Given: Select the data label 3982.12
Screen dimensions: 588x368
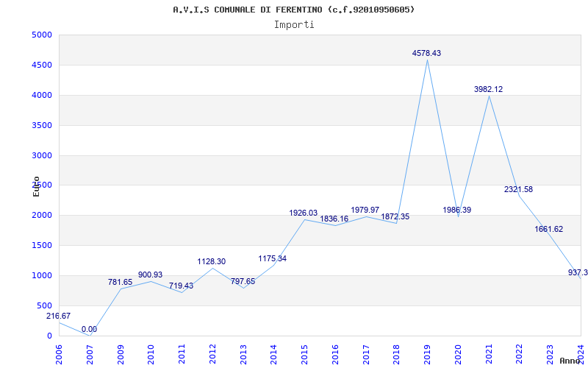Looking at the screenshot, I should click(488, 89).
